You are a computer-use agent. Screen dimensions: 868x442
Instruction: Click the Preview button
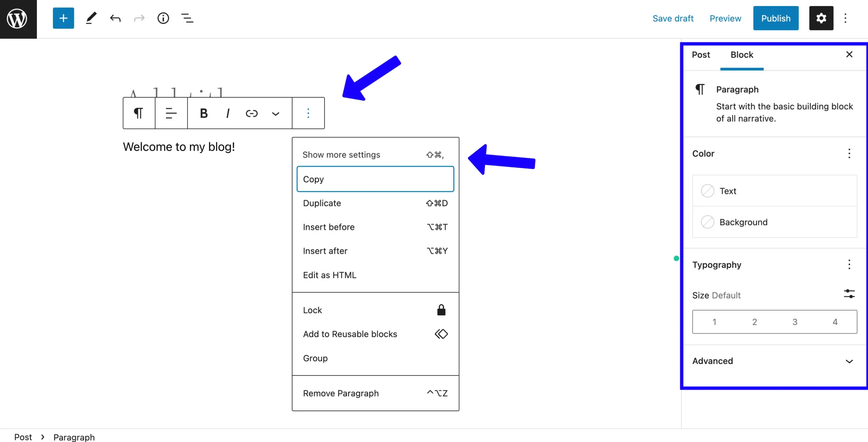pos(725,18)
